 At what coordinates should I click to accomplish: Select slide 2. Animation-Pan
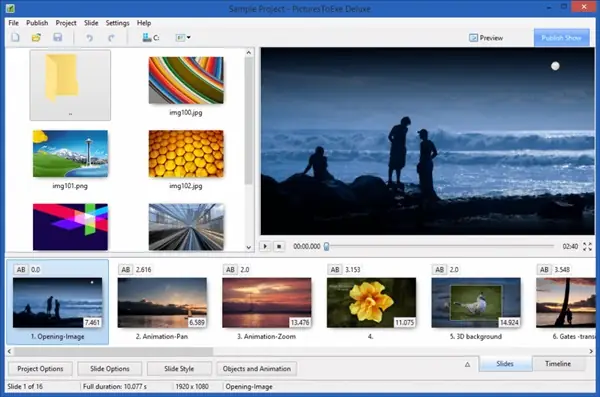click(162, 302)
